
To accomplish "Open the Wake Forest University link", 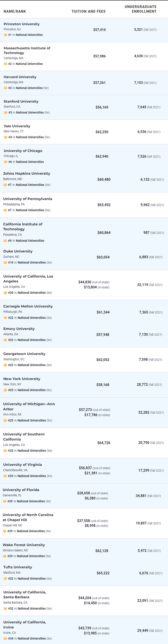I will 24,545.
